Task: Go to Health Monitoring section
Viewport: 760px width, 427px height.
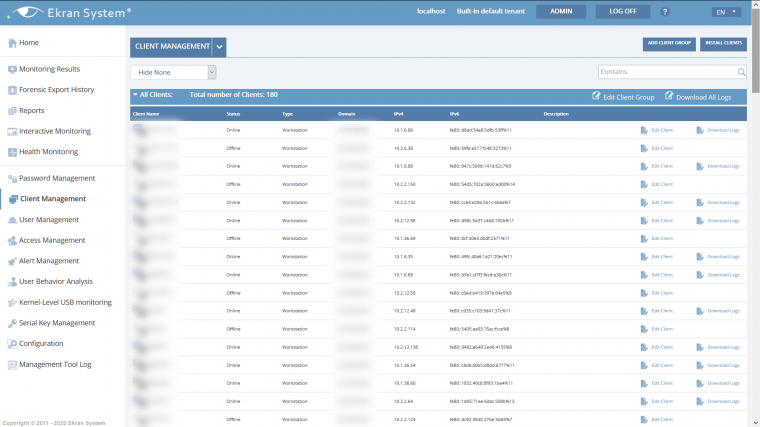Action: point(48,152)
